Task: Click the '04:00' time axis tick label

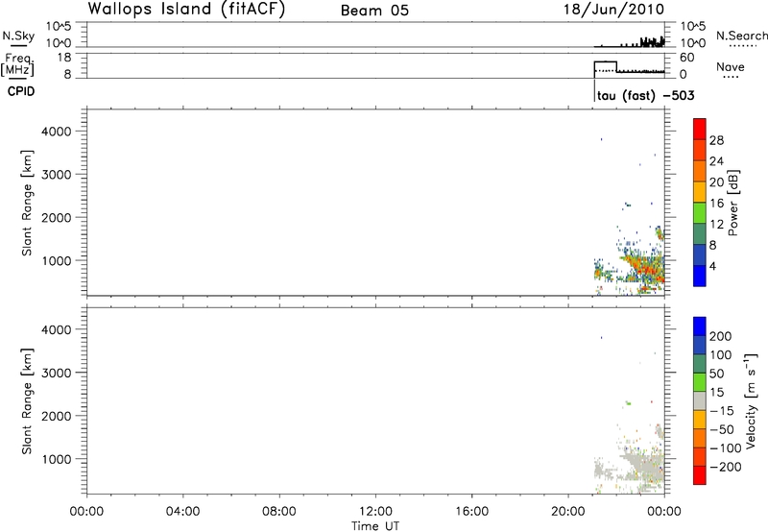Action: pyautogui.click(x=182, y=512)
